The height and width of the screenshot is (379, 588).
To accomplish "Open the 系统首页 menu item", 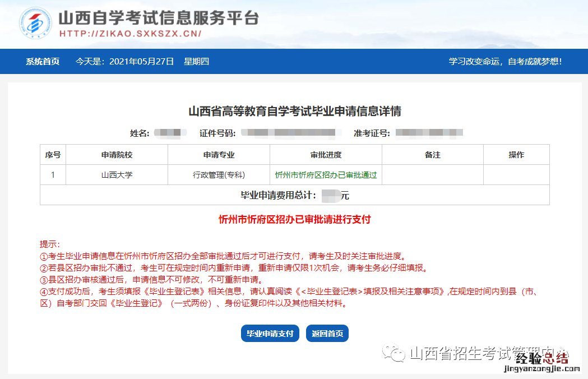I will (x=43, y=62).
